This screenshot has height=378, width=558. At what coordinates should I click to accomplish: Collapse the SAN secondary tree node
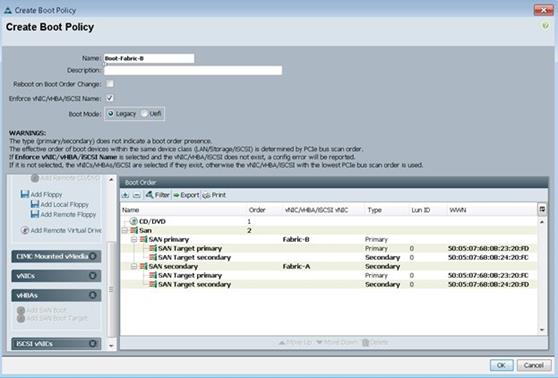pos(134,266)
